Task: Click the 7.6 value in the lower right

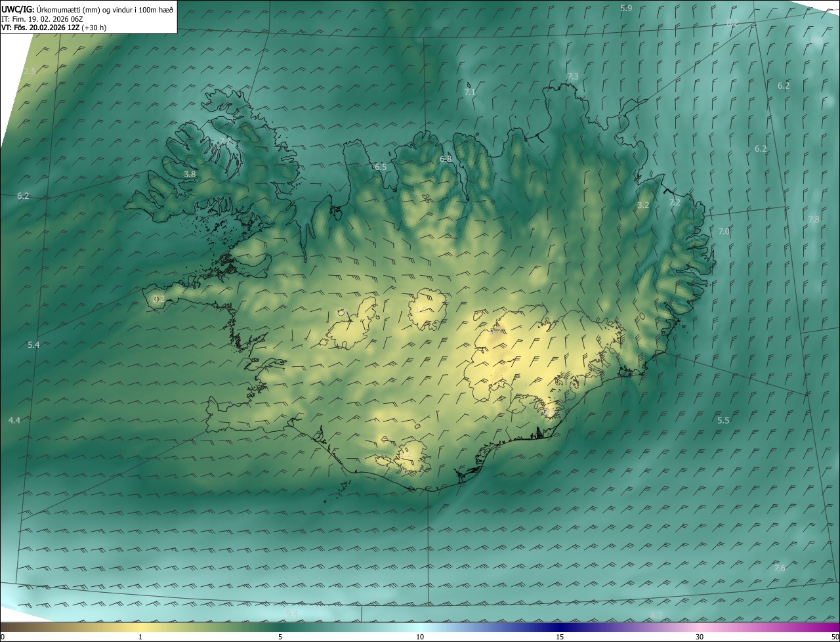Action: click(780, 568)
